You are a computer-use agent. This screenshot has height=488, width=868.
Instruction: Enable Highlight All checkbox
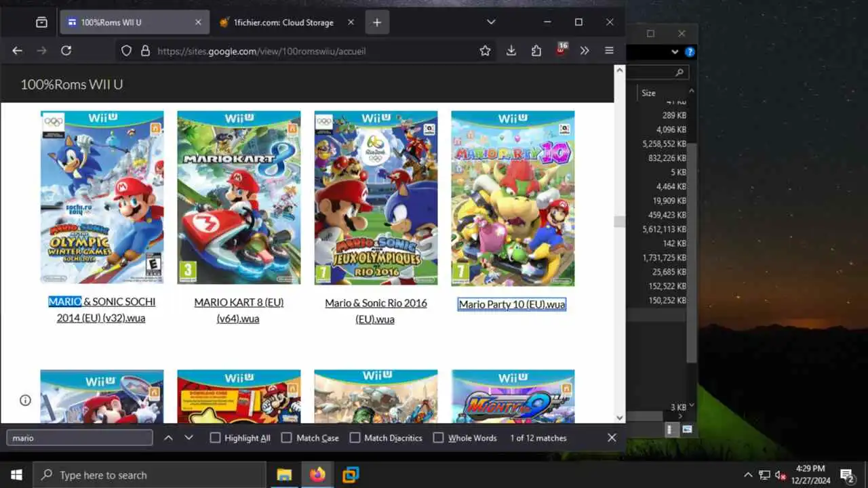(215, 438)
